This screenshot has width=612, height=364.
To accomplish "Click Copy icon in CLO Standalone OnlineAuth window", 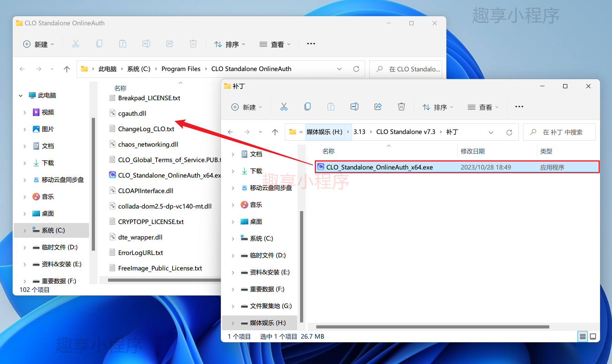I will (99, 44).
